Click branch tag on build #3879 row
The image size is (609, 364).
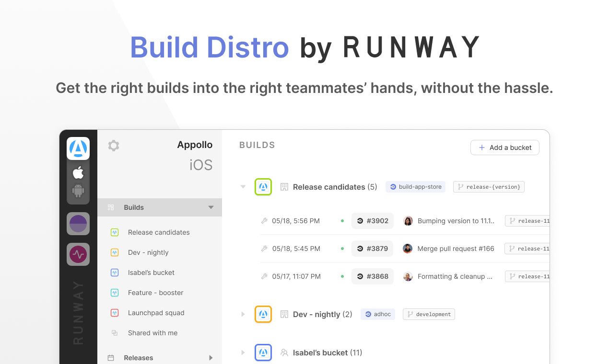(x=527, y=249)
